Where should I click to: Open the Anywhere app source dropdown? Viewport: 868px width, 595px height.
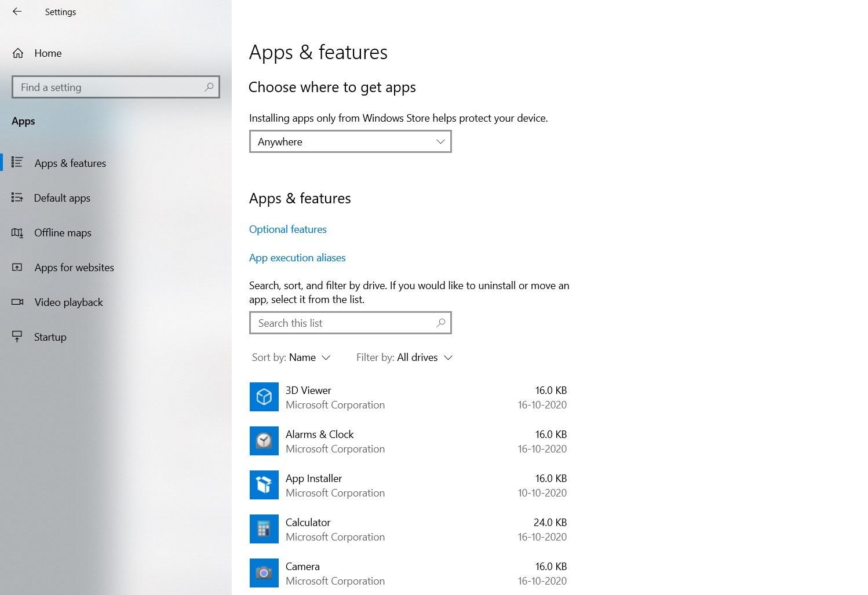350,142
